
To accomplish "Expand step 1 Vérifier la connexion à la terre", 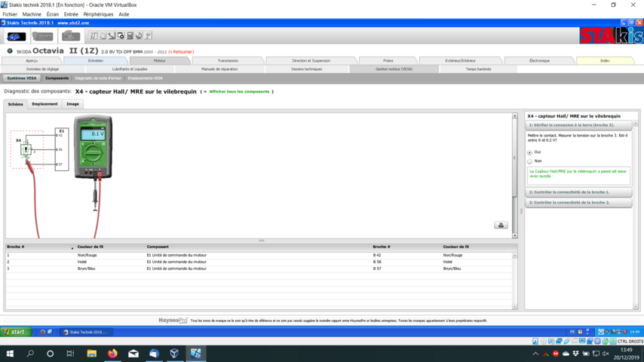I will pos(578,125).
